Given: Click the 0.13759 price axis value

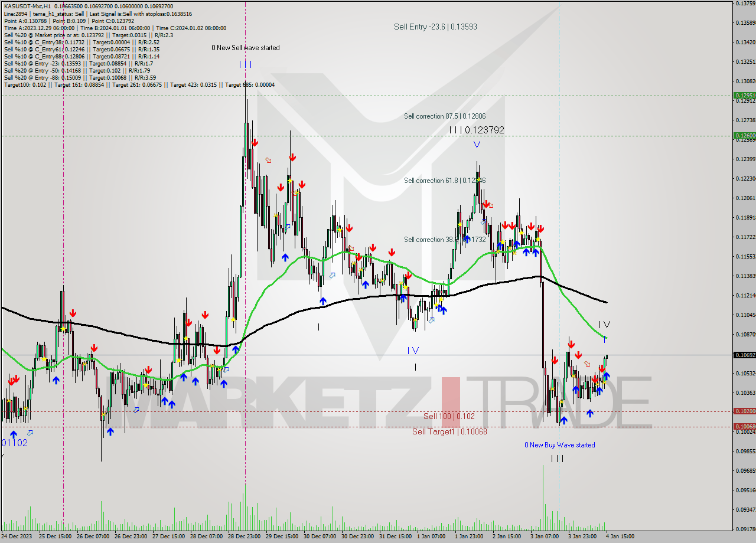Looking at the screenshot, I should tap(746, 4).
